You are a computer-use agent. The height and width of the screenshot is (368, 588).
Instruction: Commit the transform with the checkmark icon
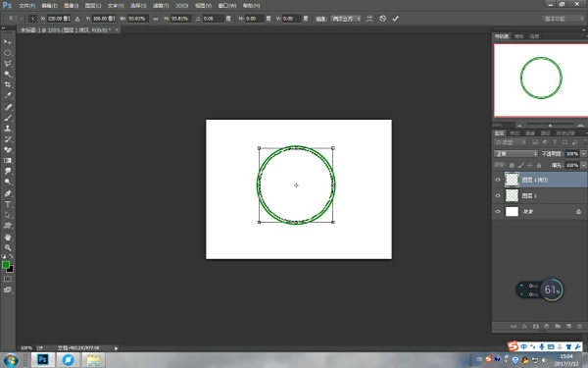coord(395,19)
